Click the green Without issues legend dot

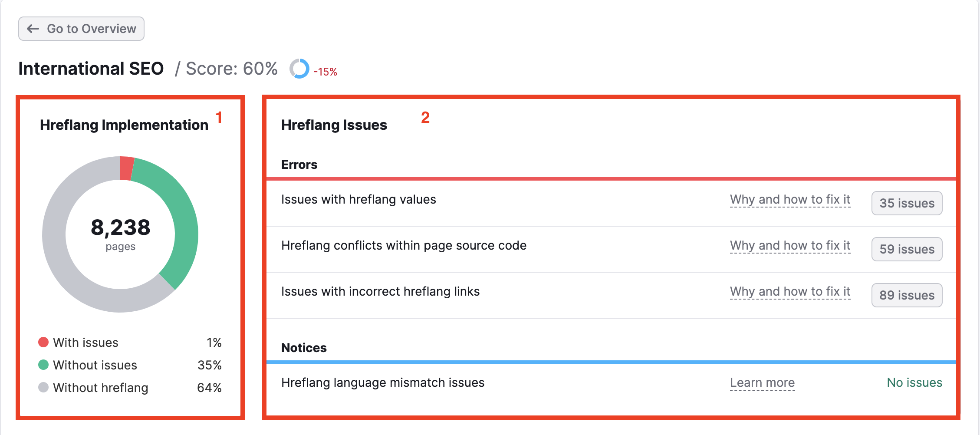43,365
